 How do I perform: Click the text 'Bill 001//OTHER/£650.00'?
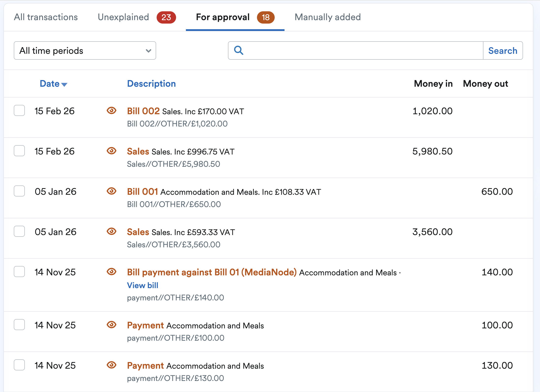click(174, 204)
